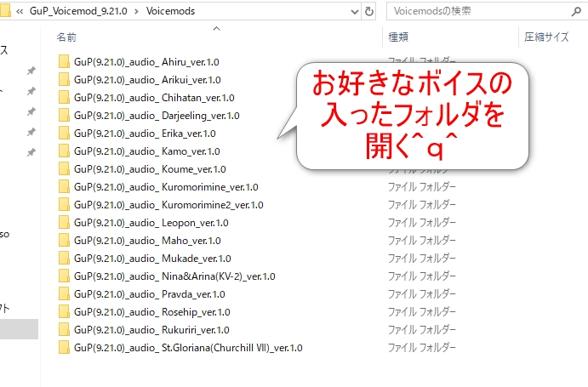588x387 pixels.
Task: Select GuP(9.21.0)_audio_ Maho_ver.1.0 name
Action: 147,241
